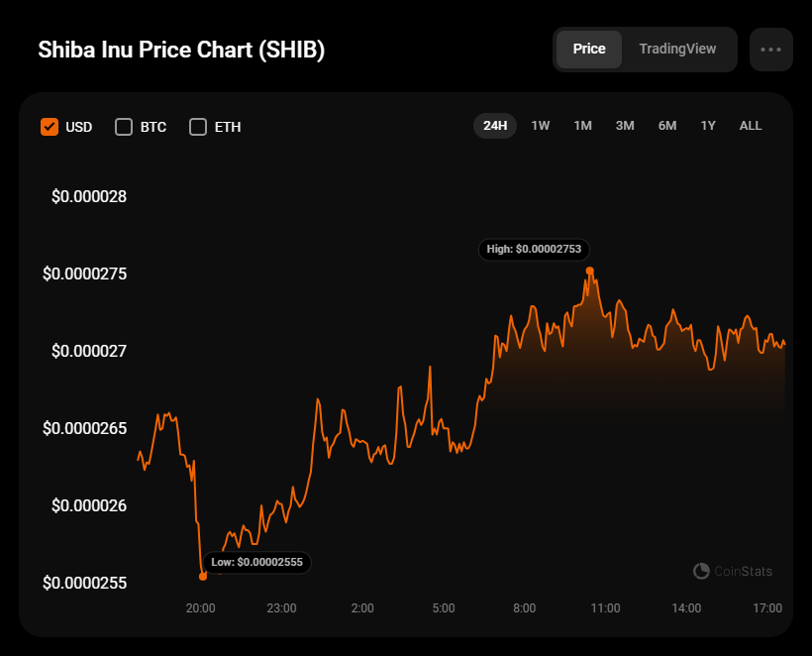Uncheck the USD currency checkbox
812x656 pixels.
[x=50, y=127]
